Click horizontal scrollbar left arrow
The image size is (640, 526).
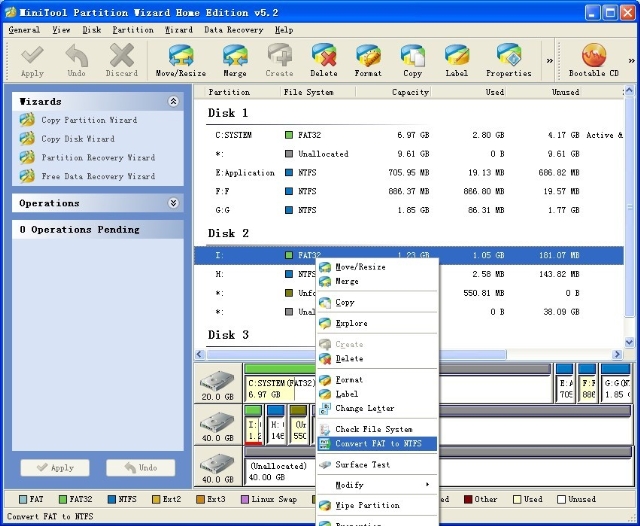tap(200, 354)
